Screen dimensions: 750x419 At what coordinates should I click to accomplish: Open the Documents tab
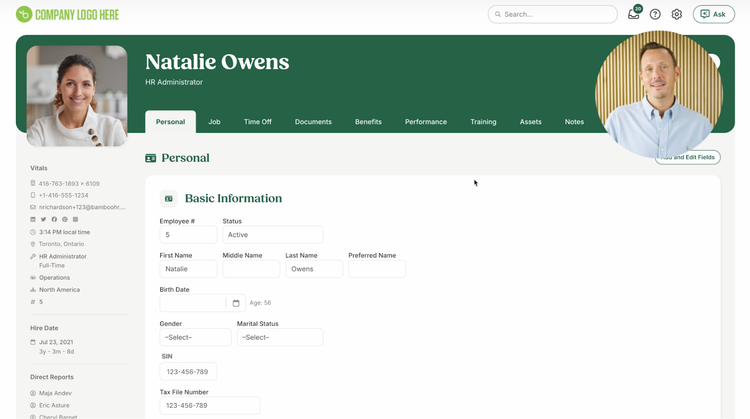(x=313, y=122)
